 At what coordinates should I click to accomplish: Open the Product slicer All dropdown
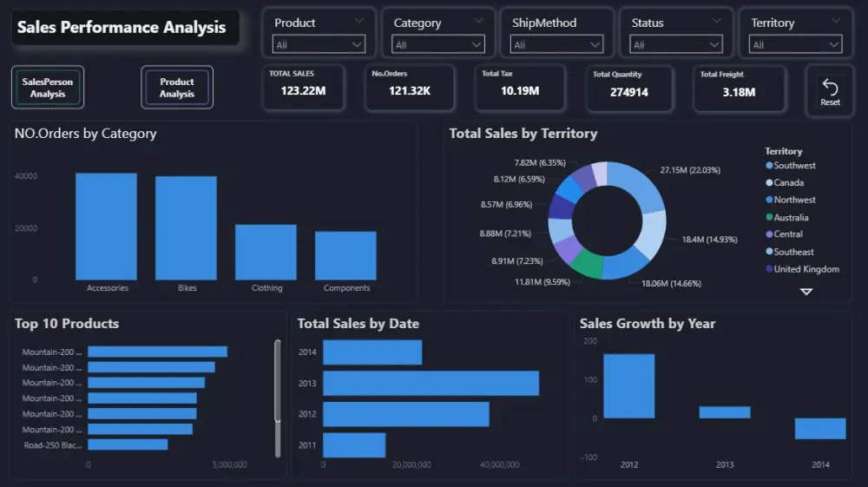tap(319, 45)
